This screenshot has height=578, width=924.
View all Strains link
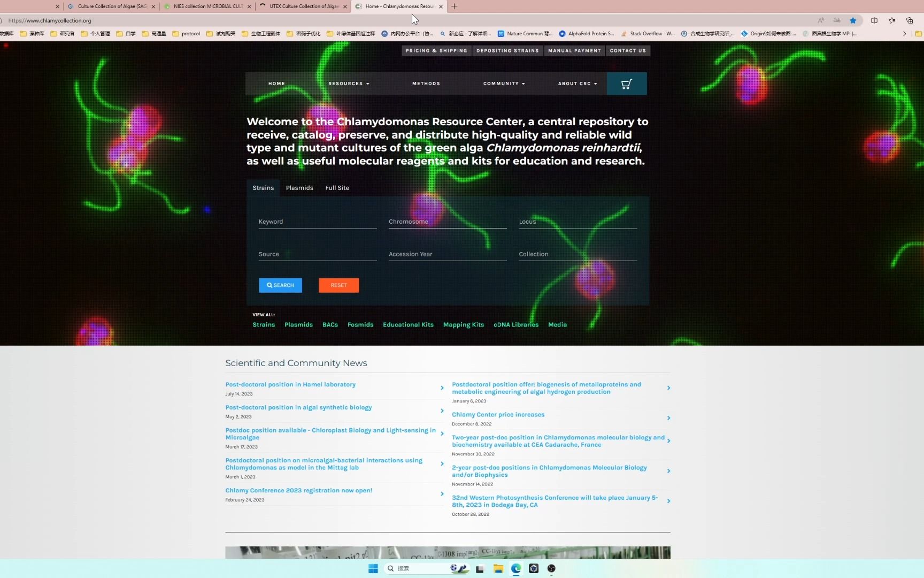tap(264, 325)
